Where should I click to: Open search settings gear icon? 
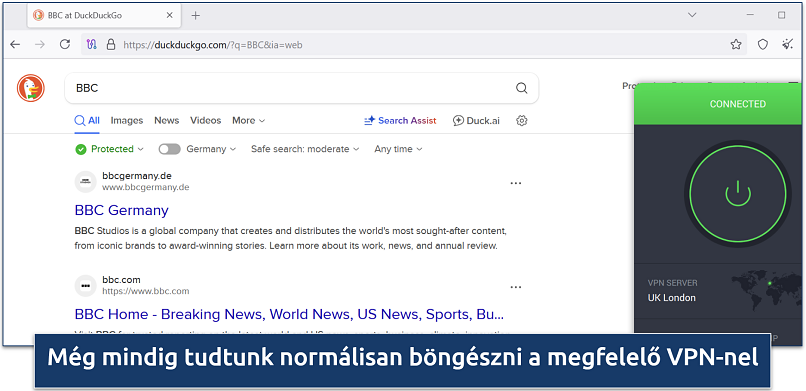click(x=522, y=121)
